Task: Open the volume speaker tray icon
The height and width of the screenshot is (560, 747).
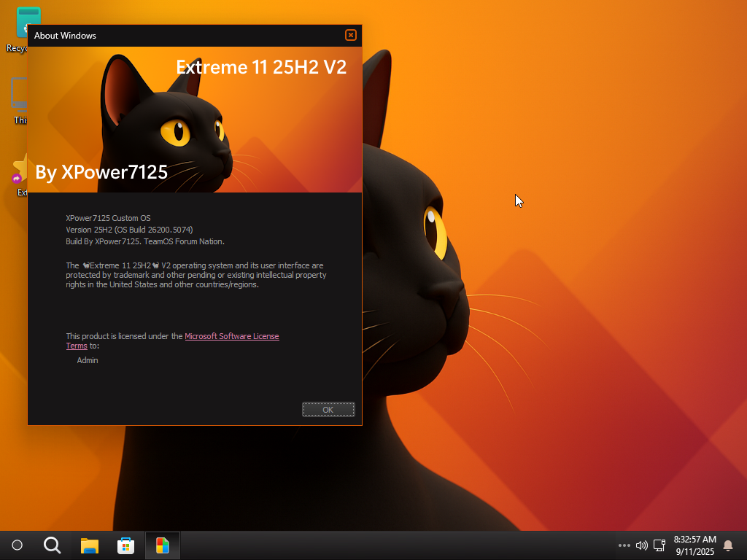Action: point(642,545)
